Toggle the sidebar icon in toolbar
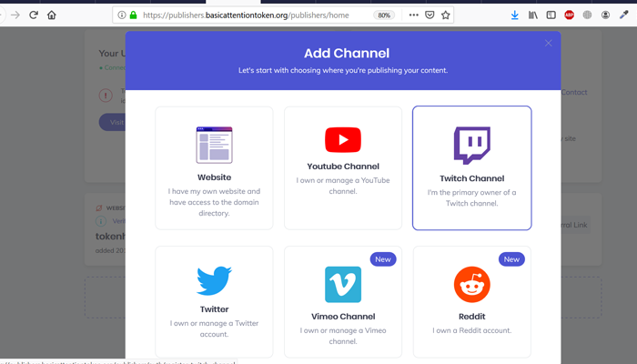Screen dimensions: 637x364 click(x=551, y=15)
